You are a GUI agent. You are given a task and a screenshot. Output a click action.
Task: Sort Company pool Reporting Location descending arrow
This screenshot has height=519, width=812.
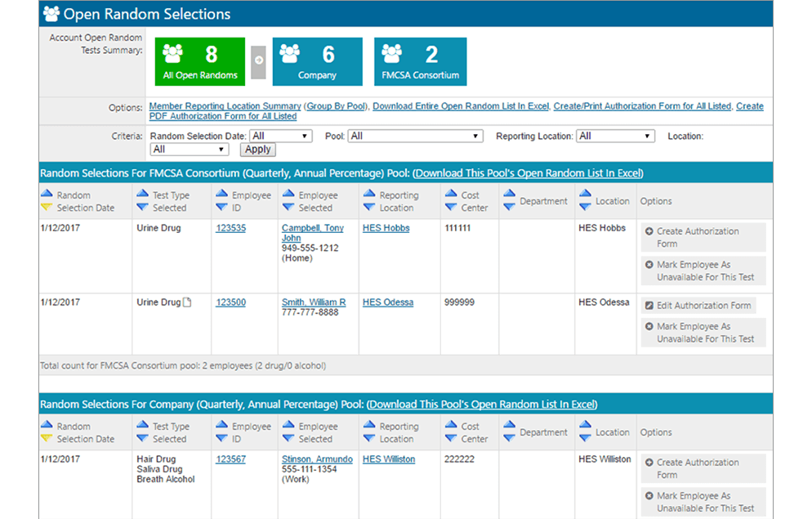(x=368, y=439)
